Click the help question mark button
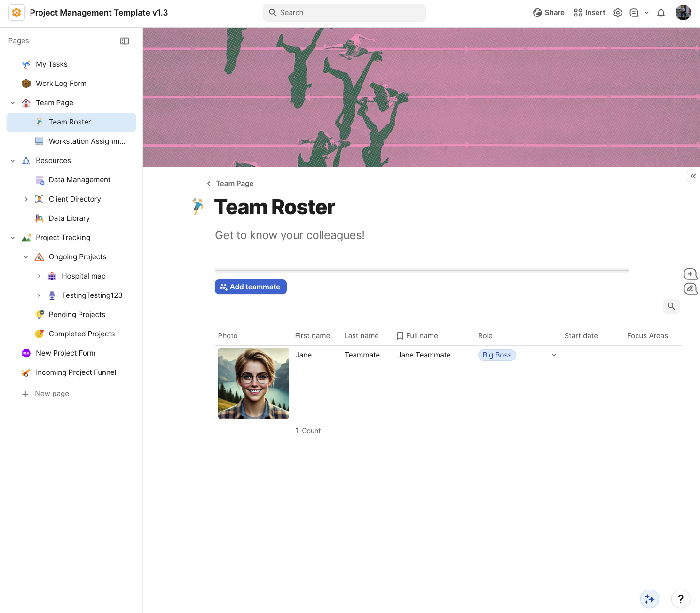 click(680, 599)
